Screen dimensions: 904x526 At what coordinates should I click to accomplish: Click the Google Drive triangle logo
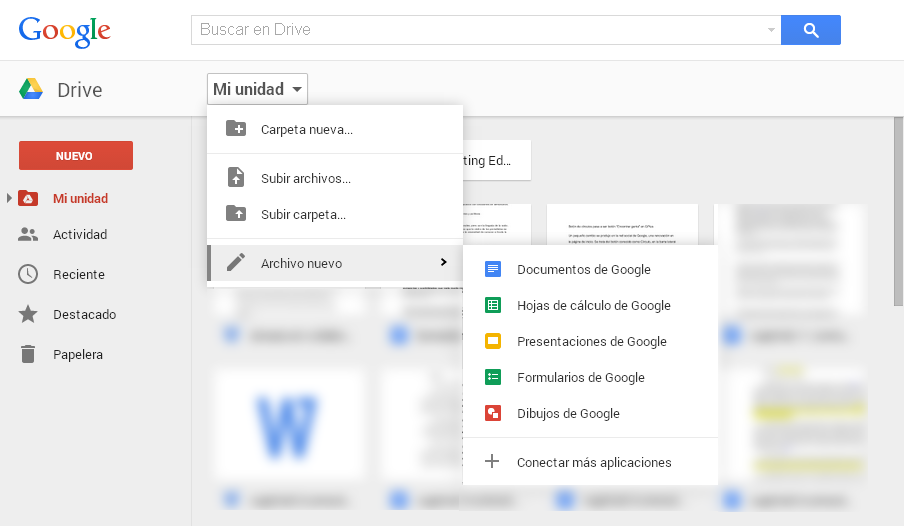31,89
